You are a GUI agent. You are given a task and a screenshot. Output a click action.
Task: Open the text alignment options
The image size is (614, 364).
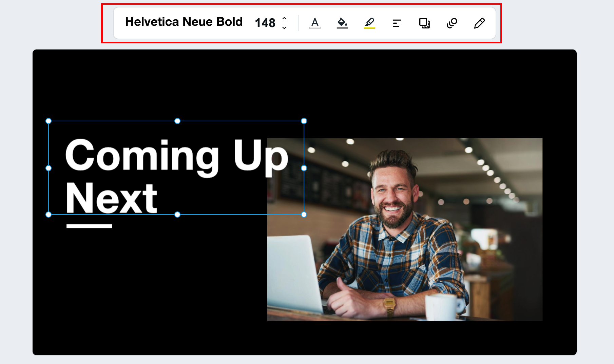pos(397,23)
